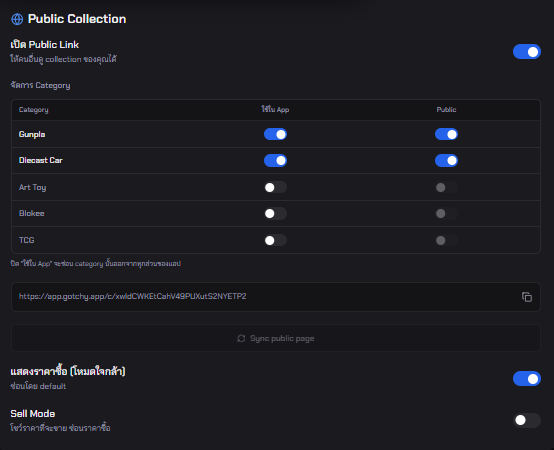
Task: Disable Diecast Car Public toggle
Action: (446, 161)
